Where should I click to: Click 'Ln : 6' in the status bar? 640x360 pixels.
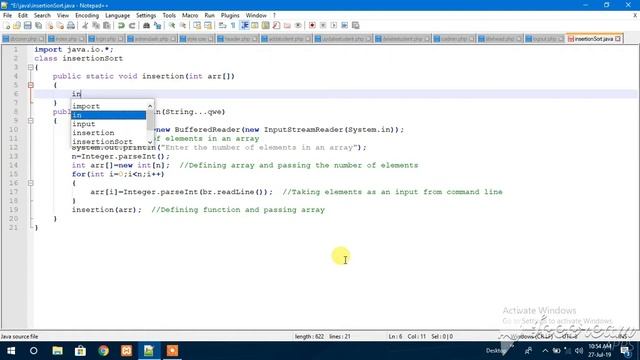click(395, 337)
